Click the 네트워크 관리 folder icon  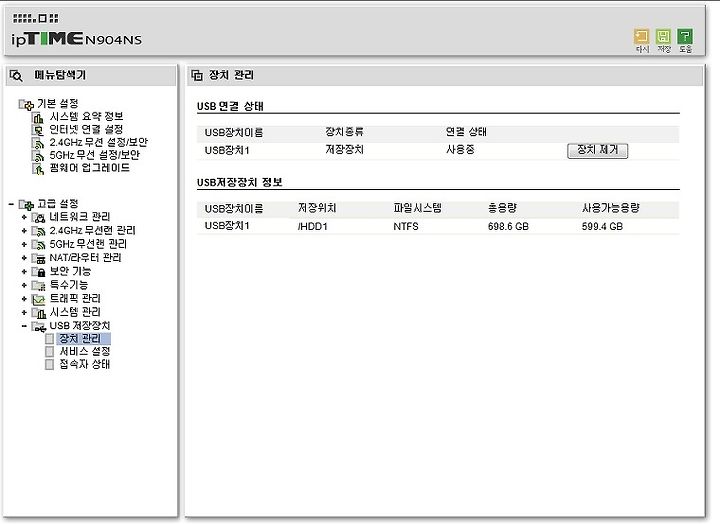pyautogui.click(x=38, y=218)
